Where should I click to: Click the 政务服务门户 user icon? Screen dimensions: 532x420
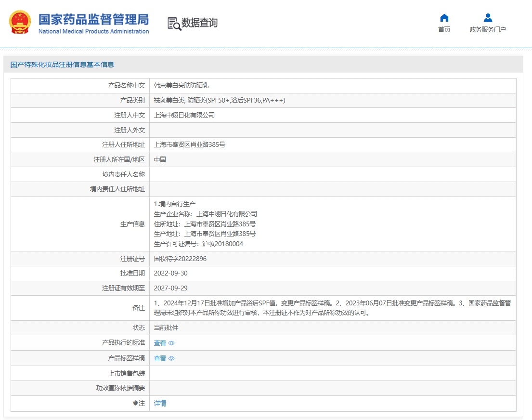click(488, 18)
